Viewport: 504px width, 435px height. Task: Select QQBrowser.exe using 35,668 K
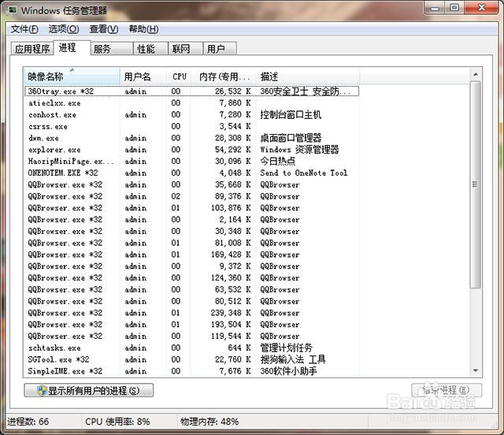coord(192,184)
